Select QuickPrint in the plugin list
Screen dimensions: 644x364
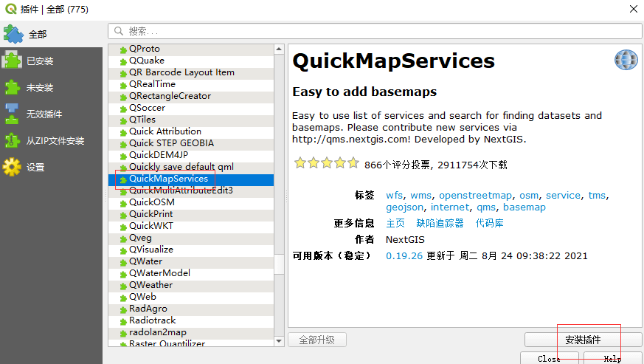[x=190, y=214]
